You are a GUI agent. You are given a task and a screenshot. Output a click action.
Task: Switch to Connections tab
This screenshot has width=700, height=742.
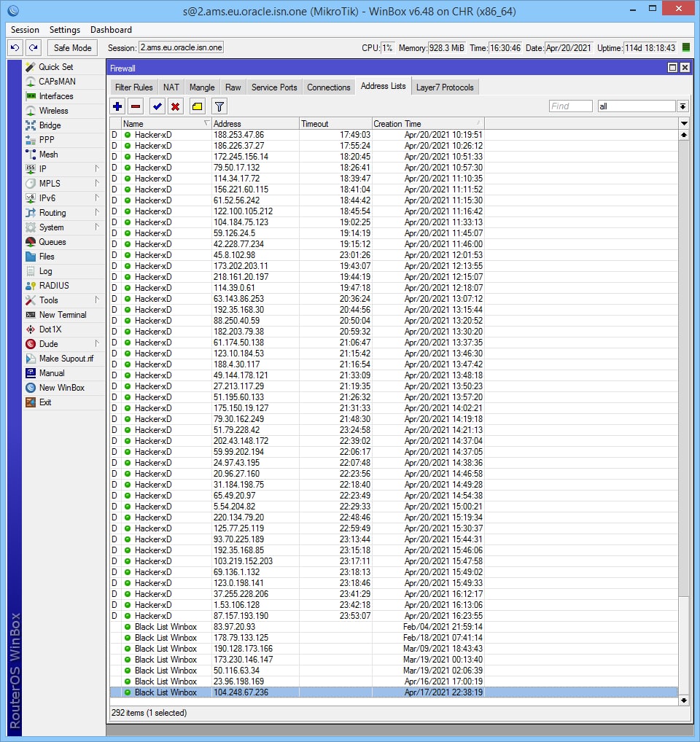(329, 87)
